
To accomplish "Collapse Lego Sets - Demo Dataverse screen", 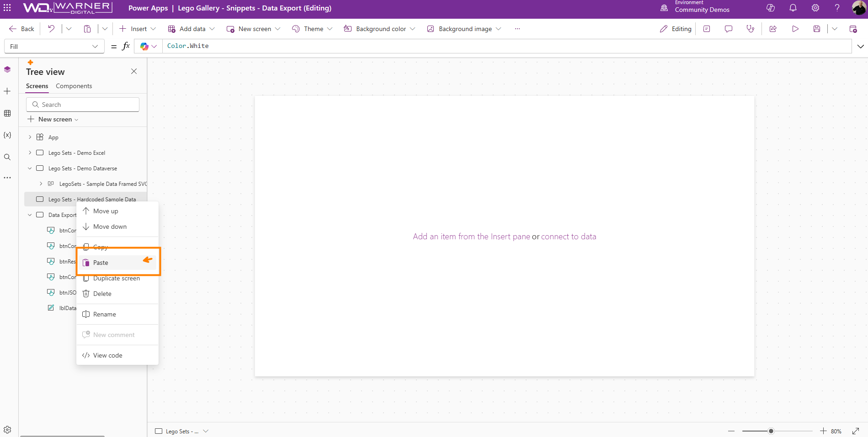I will [x=30, y=168].
